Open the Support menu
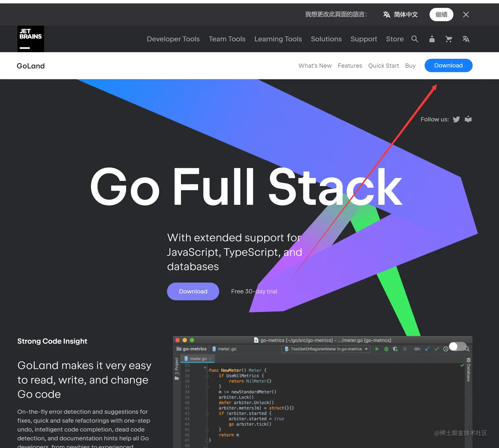Image resolution: width=499 pixels, height=448 pixels. [x=364, y=39]
